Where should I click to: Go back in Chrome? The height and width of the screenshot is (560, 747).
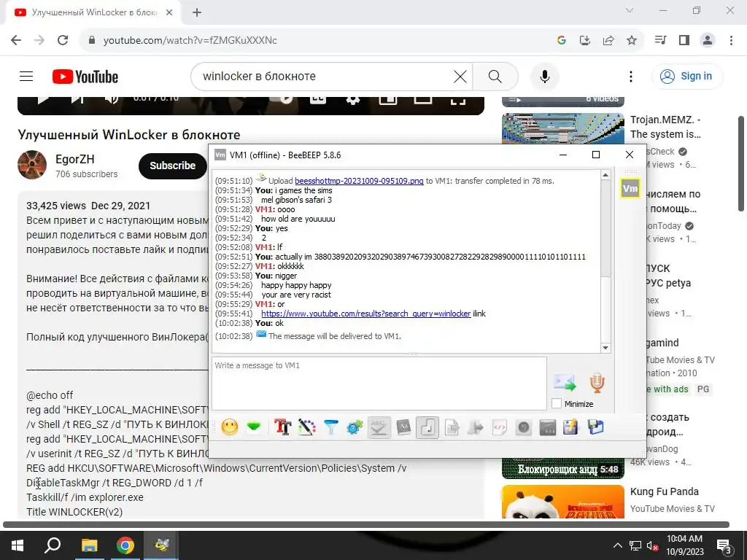(16, 40)
